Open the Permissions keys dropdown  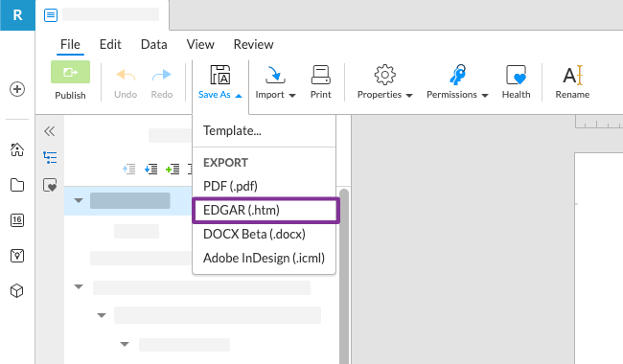(457, 82)
